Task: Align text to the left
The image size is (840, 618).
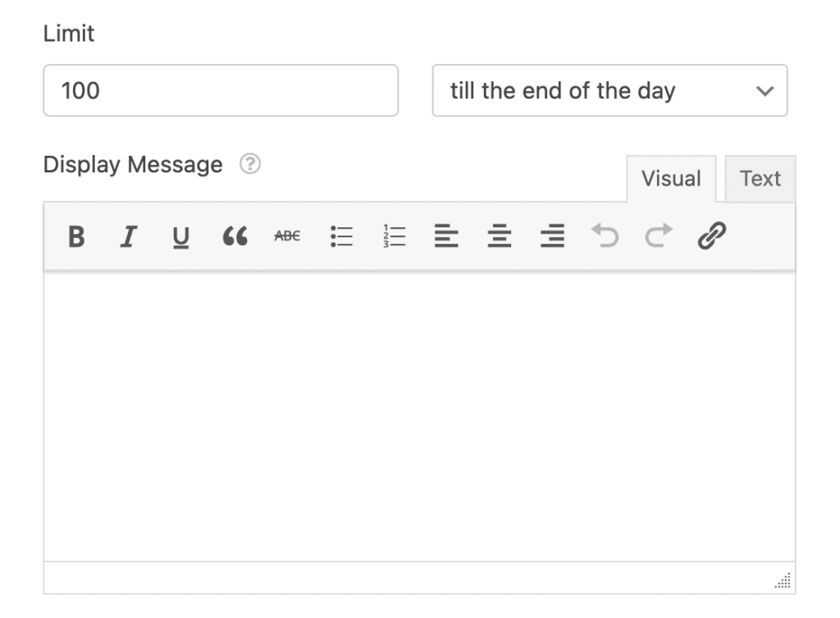Action: coord(446,236)
